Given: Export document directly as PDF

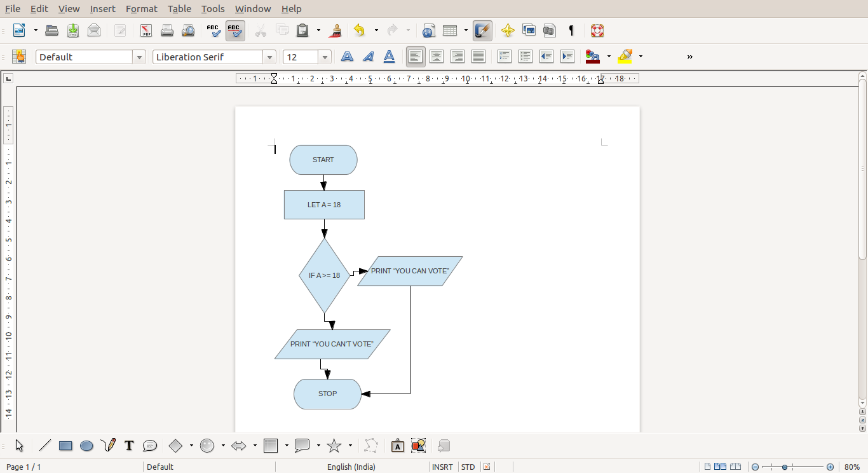Looking at the screenshot, I should tap(146, 30).
